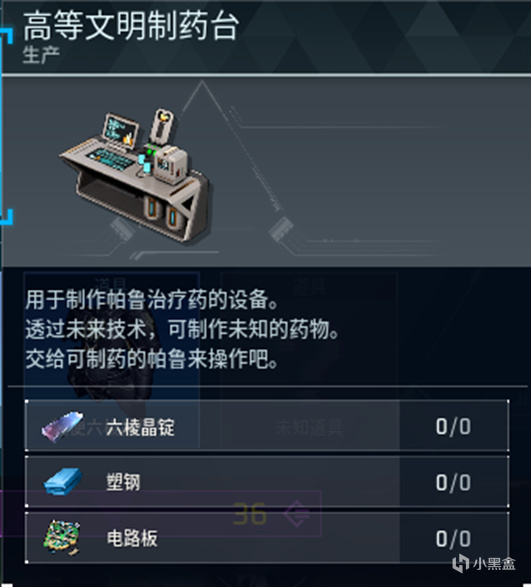
Task: Click the 六棱晶锭 hexagonal ingot icon
Action: (63, 426)
